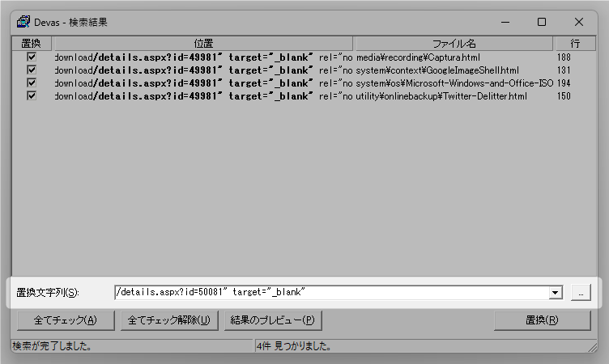This screenshot has height=364, width=609.
Task: Sort by the 行 column header
Action: [575, 44]
